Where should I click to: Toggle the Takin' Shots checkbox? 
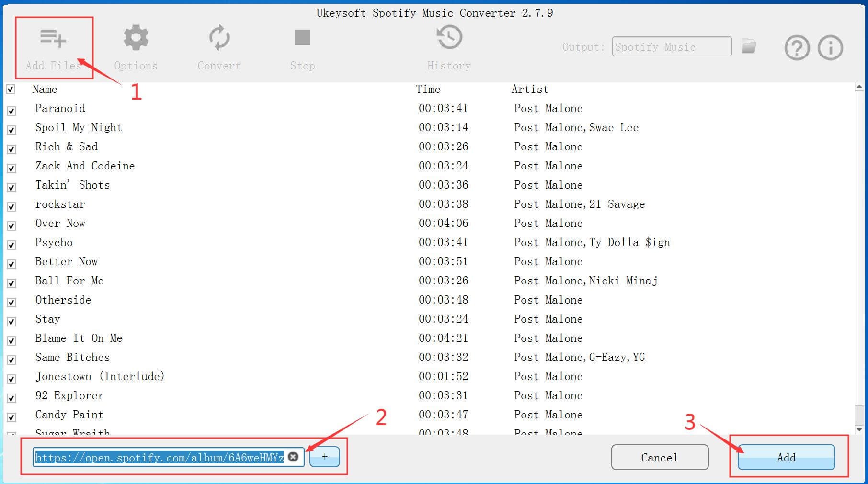[x=11, y=188]
